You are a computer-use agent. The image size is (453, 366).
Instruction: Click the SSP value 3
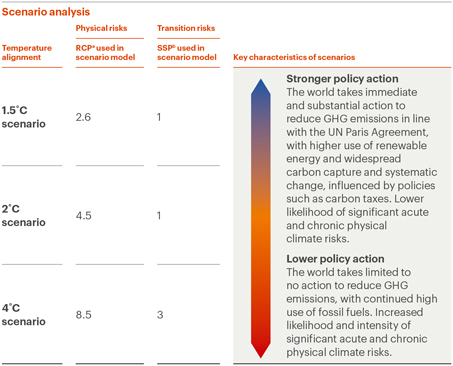(x=160, y=314)
